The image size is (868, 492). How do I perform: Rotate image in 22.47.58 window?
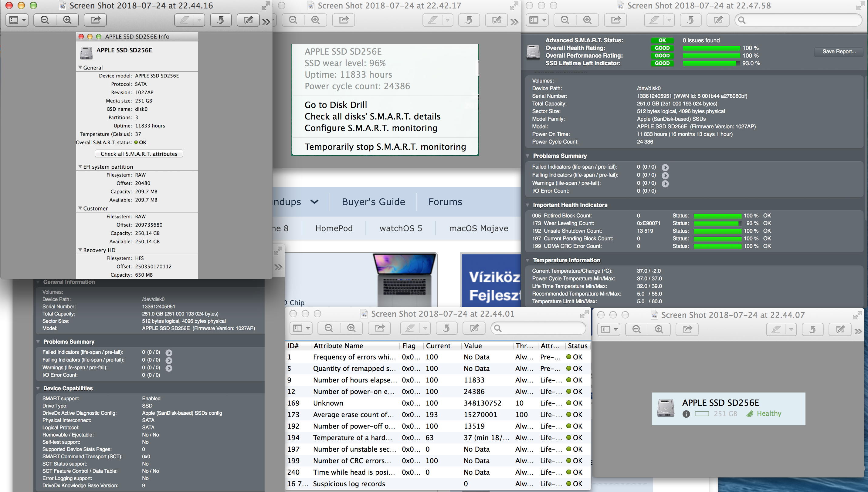click(x=690, y=20)
